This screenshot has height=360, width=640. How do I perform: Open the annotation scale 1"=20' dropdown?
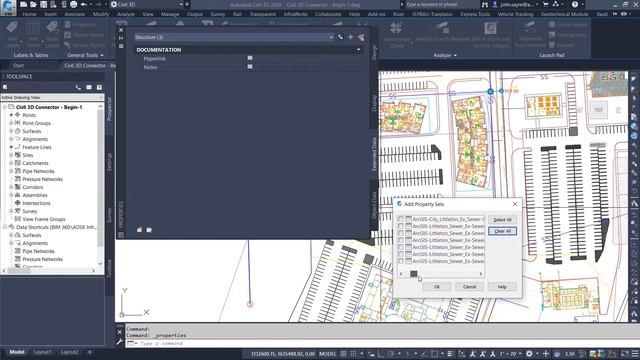tap(511, 354)
